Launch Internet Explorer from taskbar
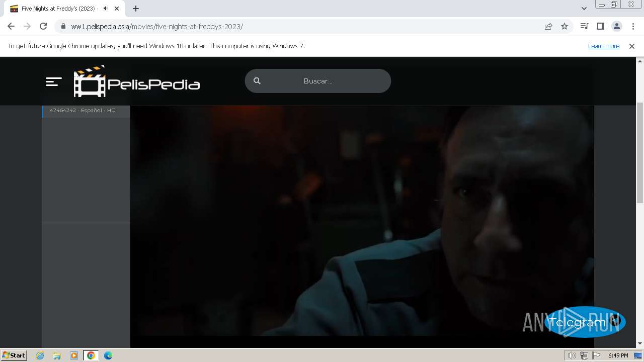Image resolution: width=644 pixels, height=362 pixels. [40, 355]
